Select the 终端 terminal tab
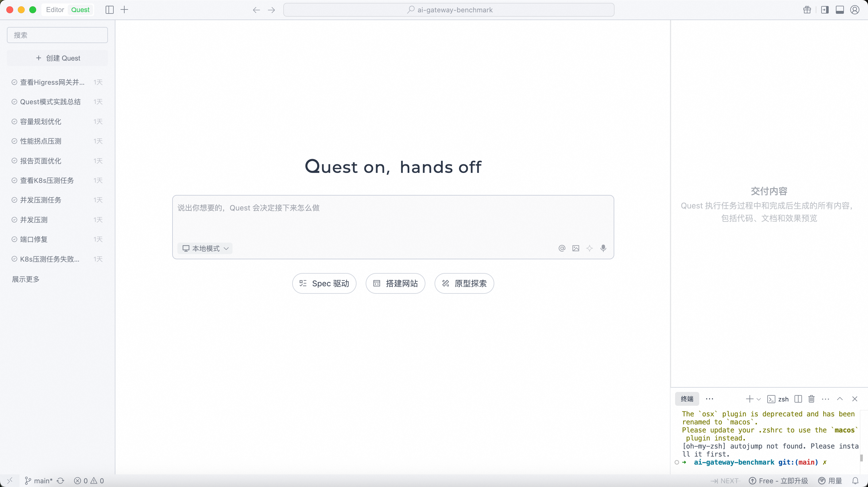The width and height of the screenshot is (868, 487). pyautogui.click(x=687, y=399)
